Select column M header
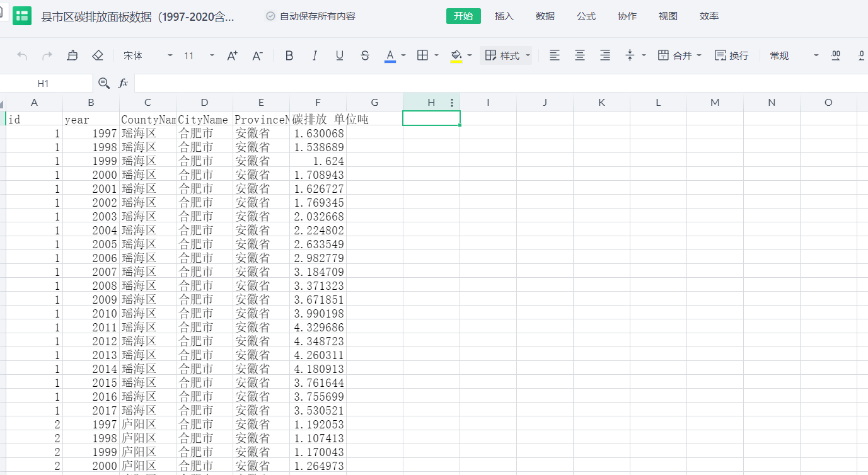The image size is (868, 475). coord(715,103)
